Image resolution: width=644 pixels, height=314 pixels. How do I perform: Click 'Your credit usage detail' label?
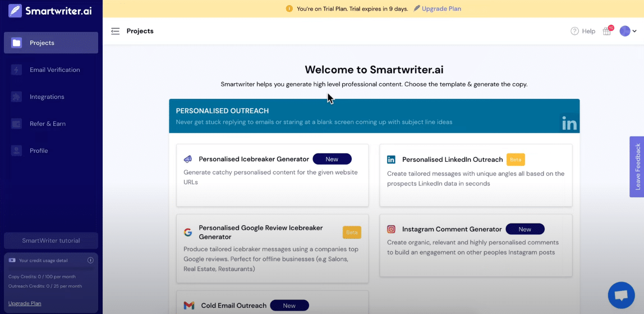tap(44, 261)
